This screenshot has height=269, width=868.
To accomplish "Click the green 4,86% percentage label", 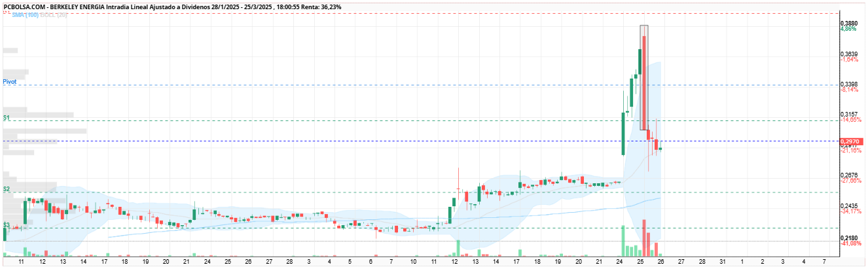I will 848,29.
